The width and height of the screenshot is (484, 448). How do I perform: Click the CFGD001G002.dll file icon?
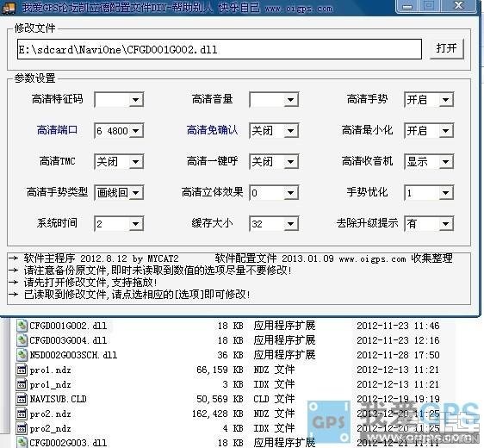point(22,326)
